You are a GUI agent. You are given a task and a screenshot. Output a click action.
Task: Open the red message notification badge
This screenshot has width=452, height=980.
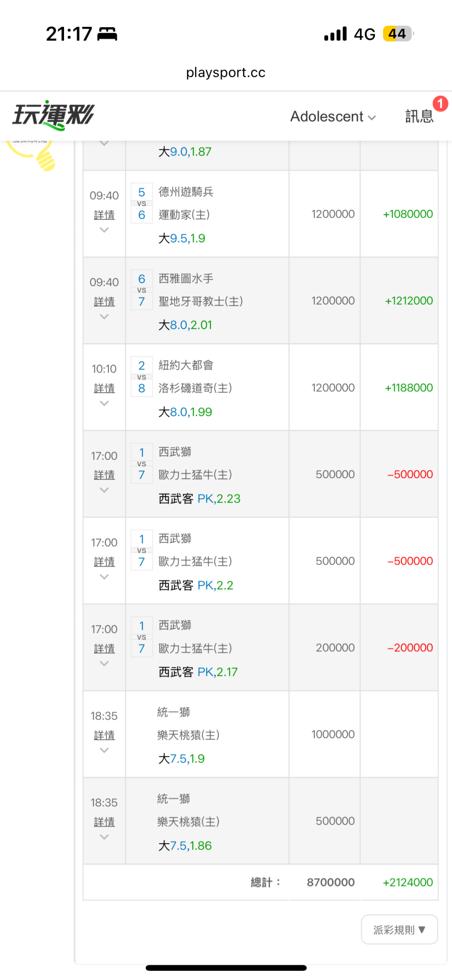[x=440, y=103]
